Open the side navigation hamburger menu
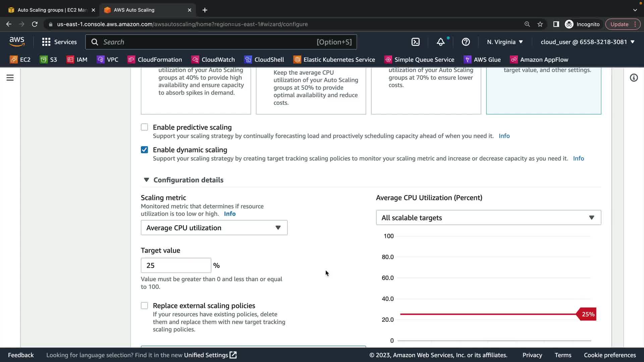 (10, 78)
